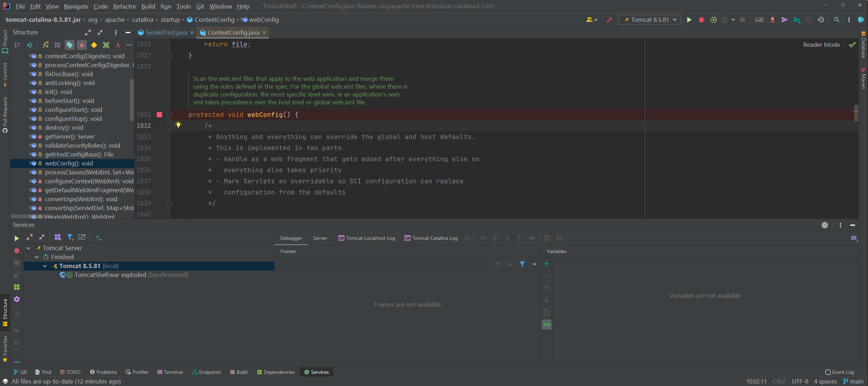Click the lightbulb intention icon at line 1032
Viewport: 868px width, 386px height.
pyautogui.click(x=178, y=125)
